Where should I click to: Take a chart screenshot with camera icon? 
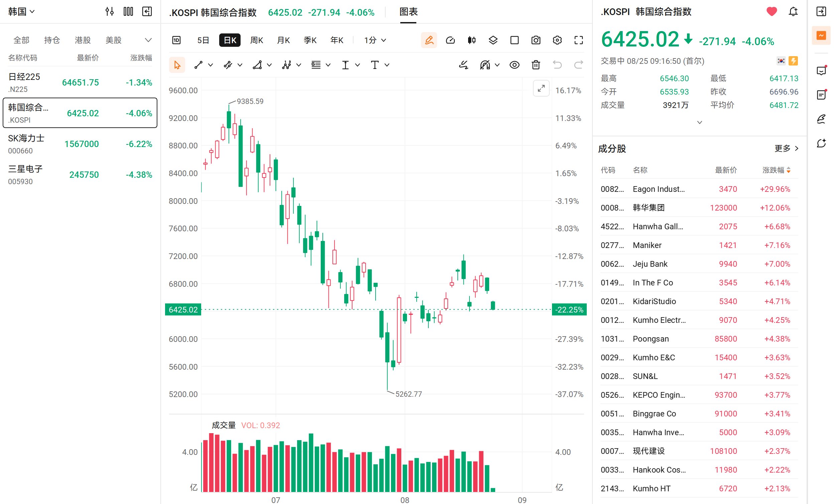pyautogui.click(x=536, y=40)
